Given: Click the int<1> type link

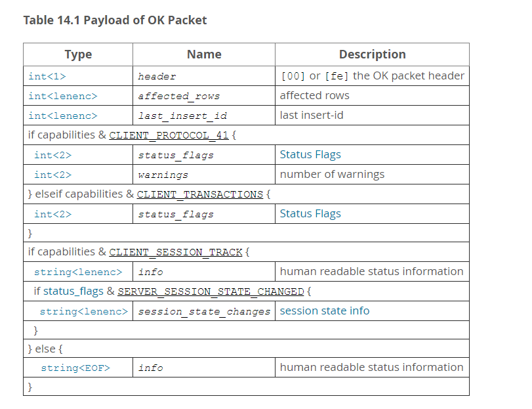Looking at the screenshot, I should pos(47,76).
